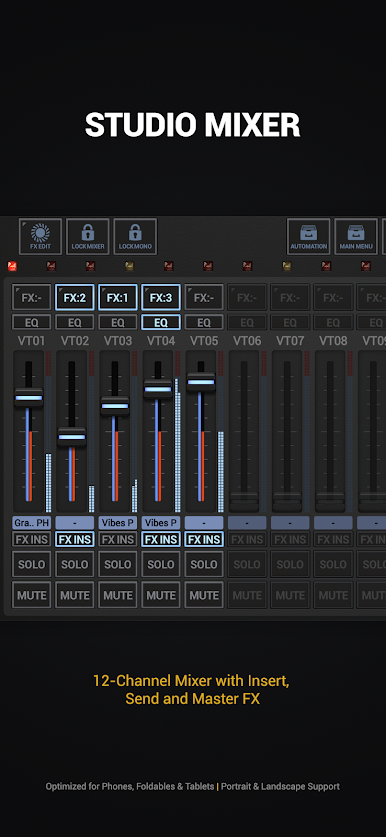Screen dimensions: 386x837
Task: Mute channel VT06
Action: pos(247,595)
